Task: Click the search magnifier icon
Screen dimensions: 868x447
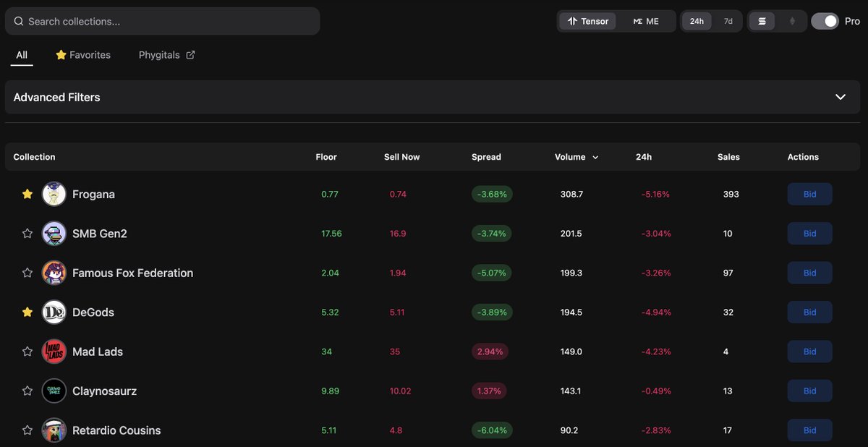Action: [x=19, y=22]
